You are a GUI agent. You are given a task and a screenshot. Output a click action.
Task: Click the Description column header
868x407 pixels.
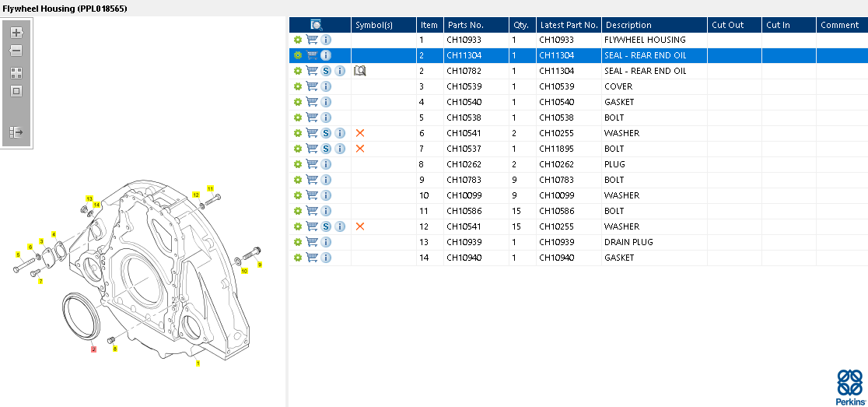pos(628,25)
